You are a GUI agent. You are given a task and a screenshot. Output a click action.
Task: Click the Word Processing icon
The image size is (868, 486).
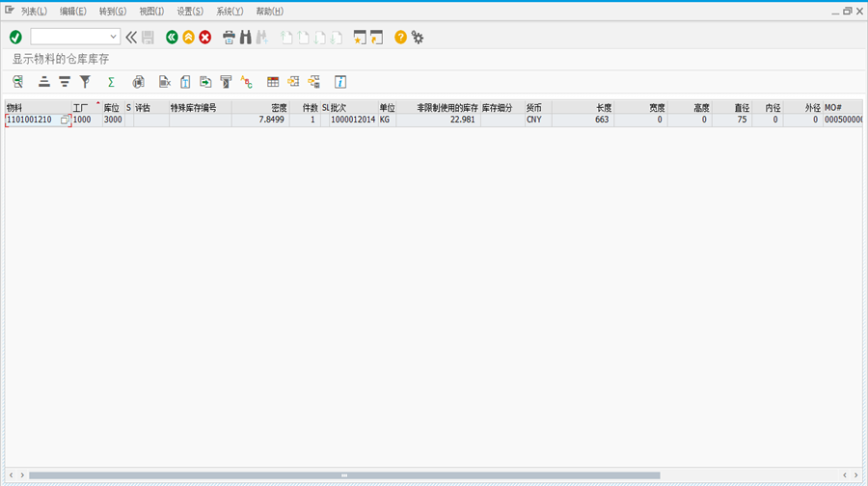click(185, 82)
